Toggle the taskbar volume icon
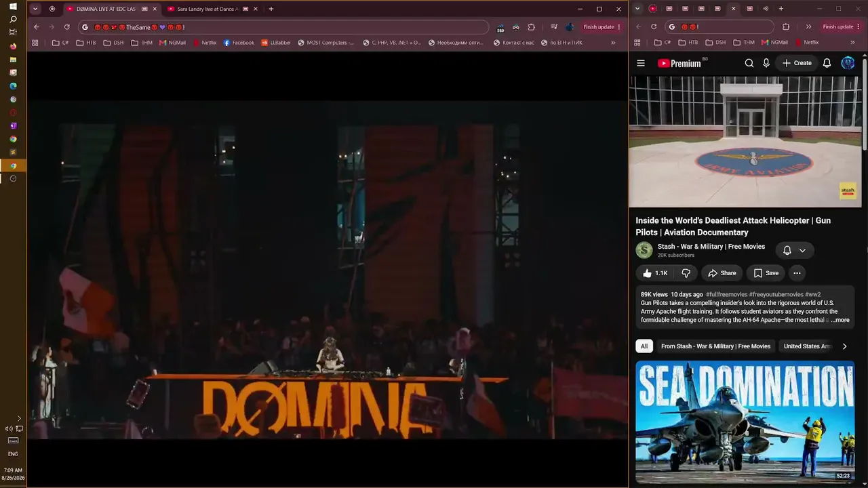Image resolution: width=868 pixels, height=488 pixels. (9, 429)
